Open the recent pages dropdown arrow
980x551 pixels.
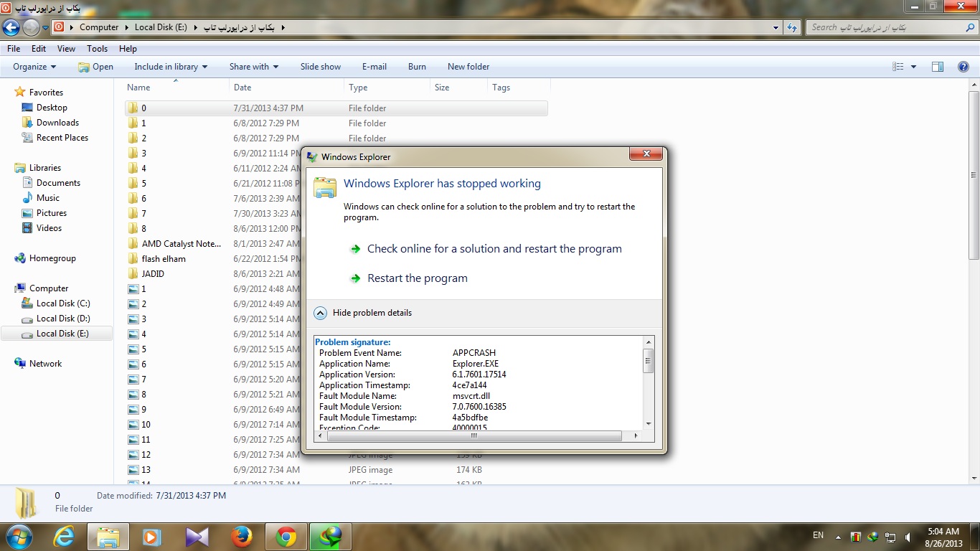45,28
